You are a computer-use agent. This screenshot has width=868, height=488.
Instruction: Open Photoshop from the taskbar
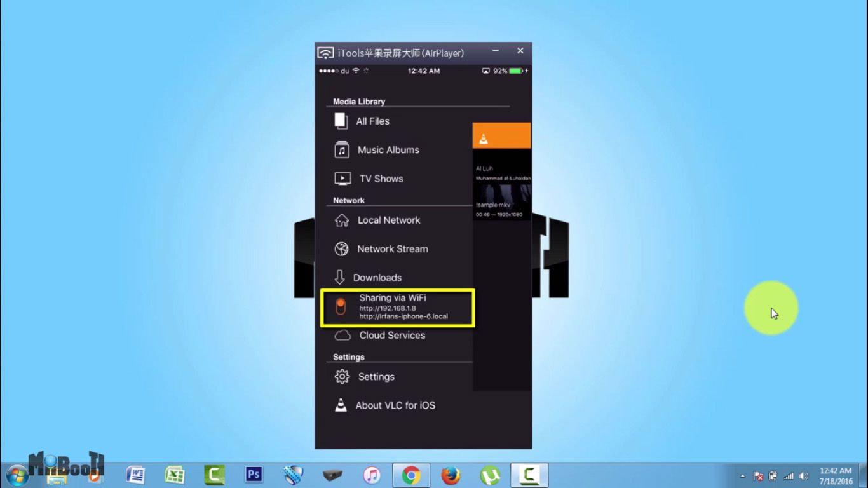pos(254,475)
